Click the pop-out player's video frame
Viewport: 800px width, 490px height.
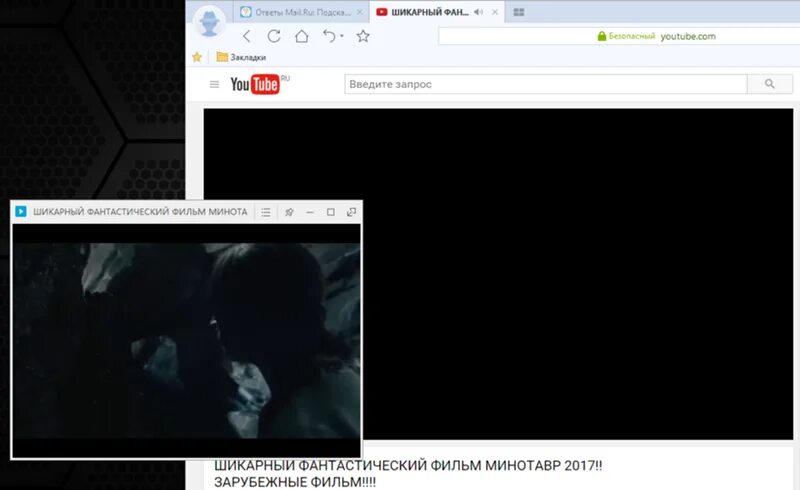(x=187, y=340)
